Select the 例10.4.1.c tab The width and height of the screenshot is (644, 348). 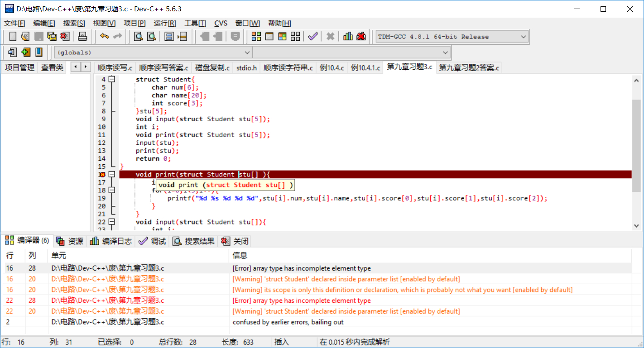(365, 68)
